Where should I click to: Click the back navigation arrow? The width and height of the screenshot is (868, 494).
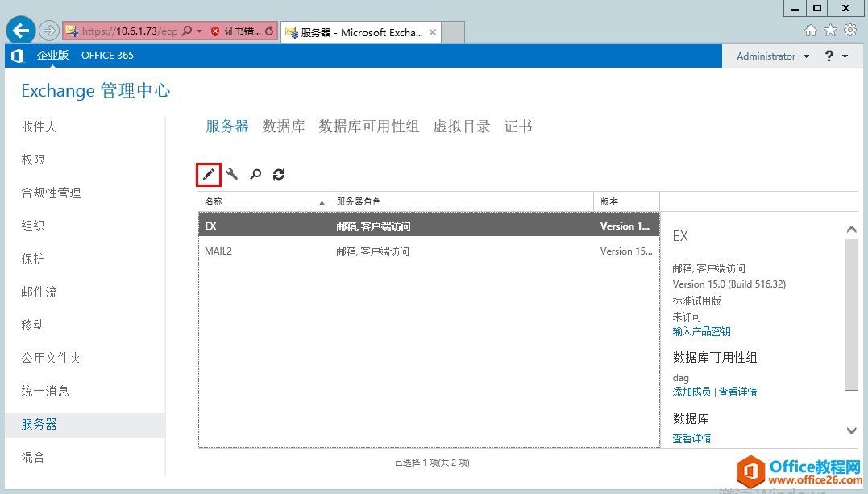(x=19, y=30)
